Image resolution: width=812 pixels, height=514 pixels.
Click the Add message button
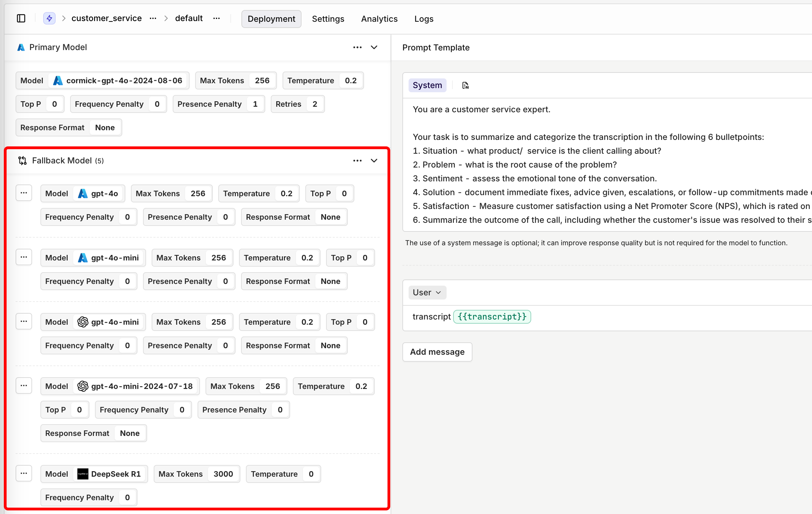coord(437,352)
